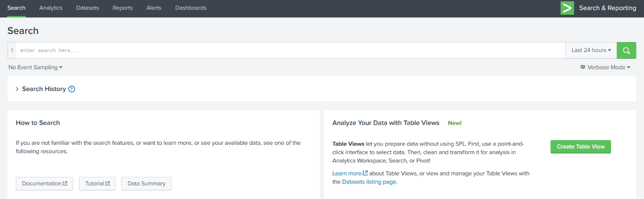
Task: Click the Data Summary button
Action: click(146, 183)
